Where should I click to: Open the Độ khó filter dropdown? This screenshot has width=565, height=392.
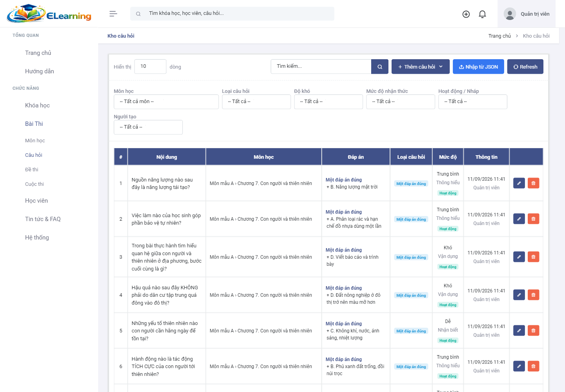pos(328,102)
